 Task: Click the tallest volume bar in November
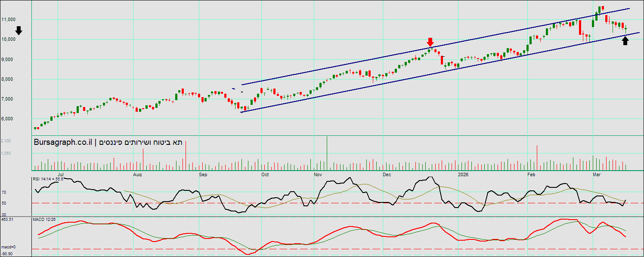coord(327,153)
